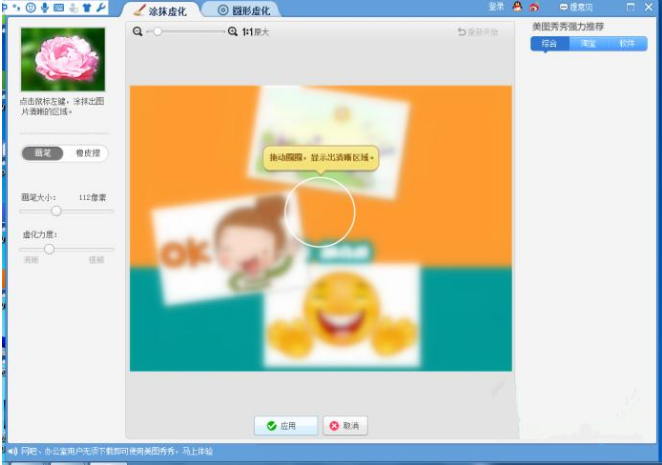Viewport: 662px width, 465px height.
Task: Click the Weibo icon
Action: [x=534, y=7]
